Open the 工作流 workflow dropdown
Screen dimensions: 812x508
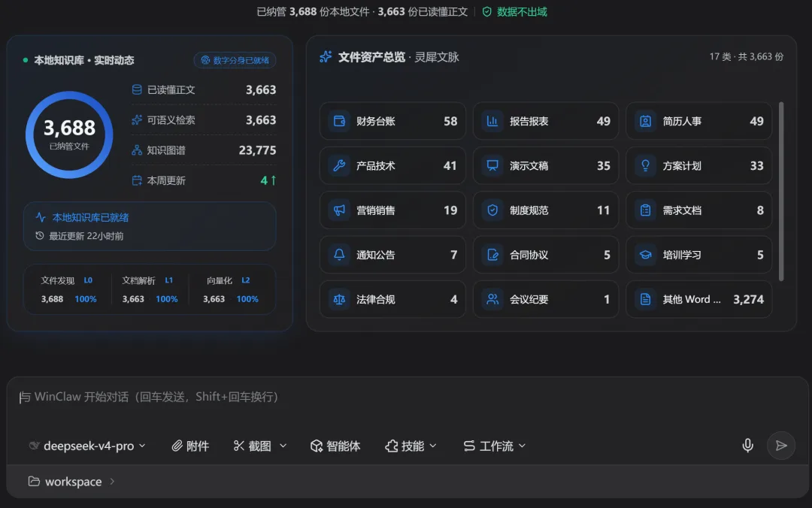pos(495,446)
